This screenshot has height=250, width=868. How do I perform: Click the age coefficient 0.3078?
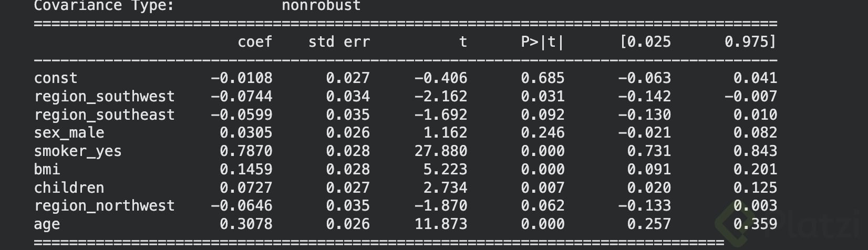click(x=246, y=224)
